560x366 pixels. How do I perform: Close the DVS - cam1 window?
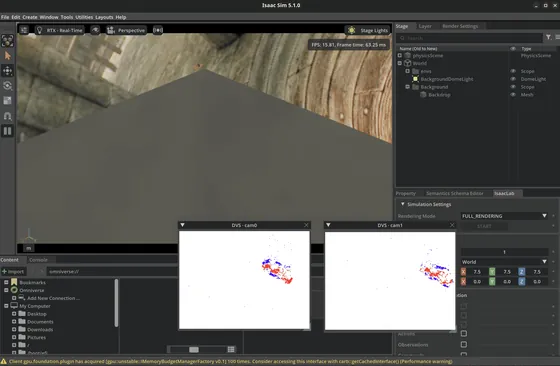click(452, 225)
